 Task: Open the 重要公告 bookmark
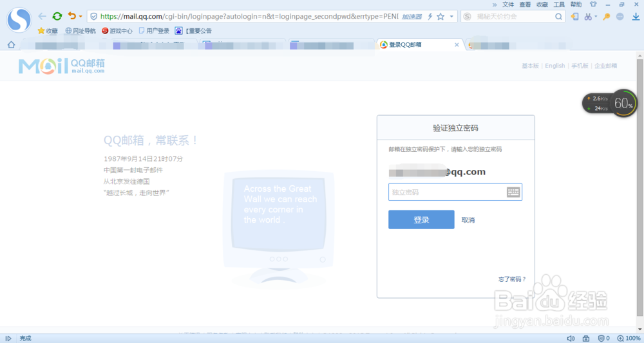pyautogui.click(x=193, y=31)
